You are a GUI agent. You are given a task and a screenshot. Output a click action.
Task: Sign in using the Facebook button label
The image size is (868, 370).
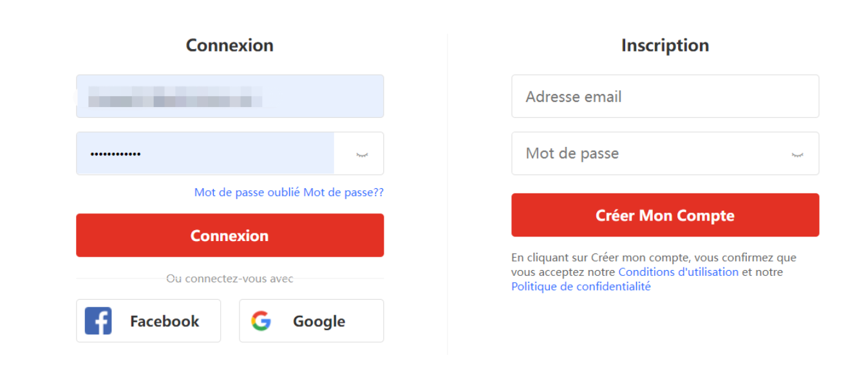(165, 321)
